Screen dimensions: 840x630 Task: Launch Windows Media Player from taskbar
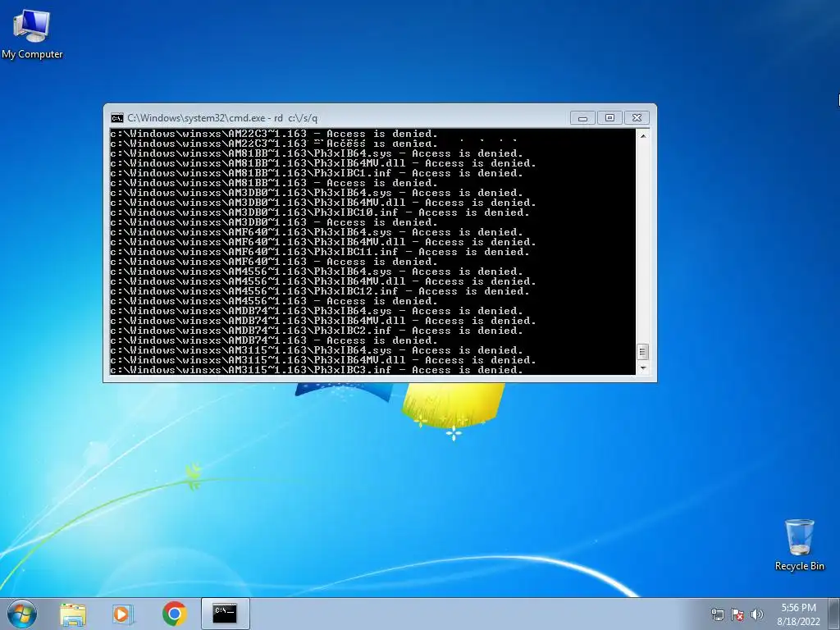click(x=123, y=614)
